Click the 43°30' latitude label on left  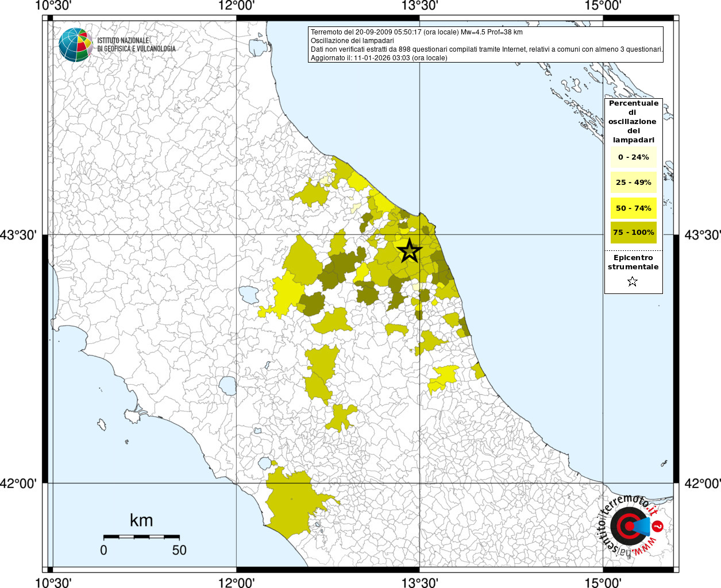[x=19, y=235]
